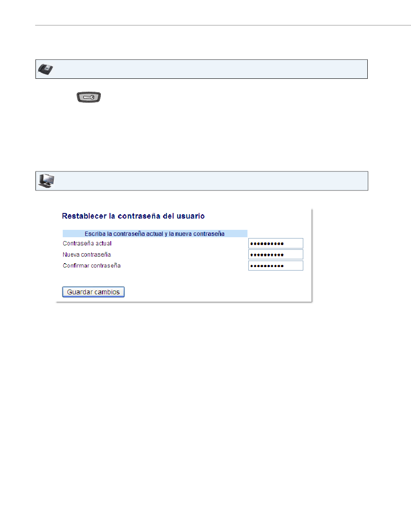Screen dimensions: 411x532
Task: Click the Nueva contraseña label text
Action: point(87,255)
